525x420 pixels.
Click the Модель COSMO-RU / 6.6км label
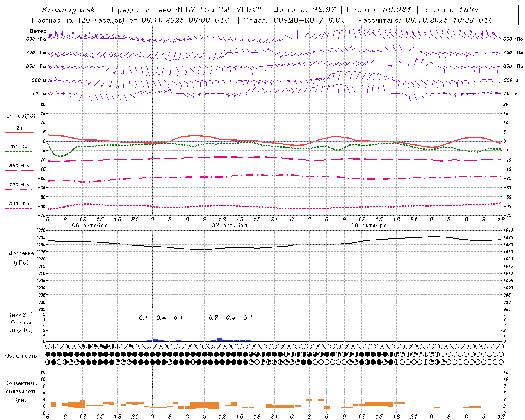pos(296,20)
